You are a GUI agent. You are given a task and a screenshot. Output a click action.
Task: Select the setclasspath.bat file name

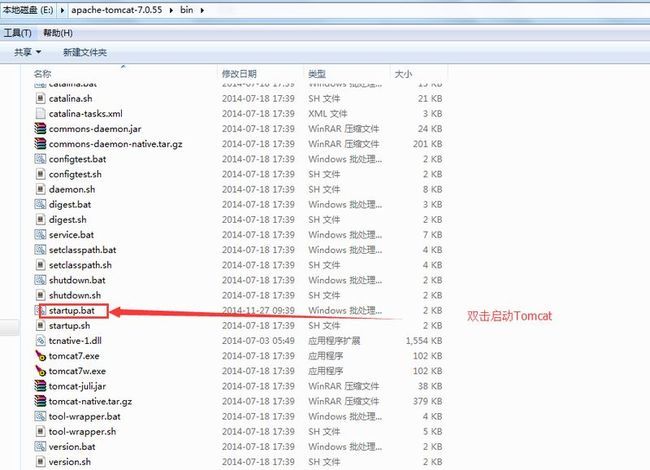point(82,250)
